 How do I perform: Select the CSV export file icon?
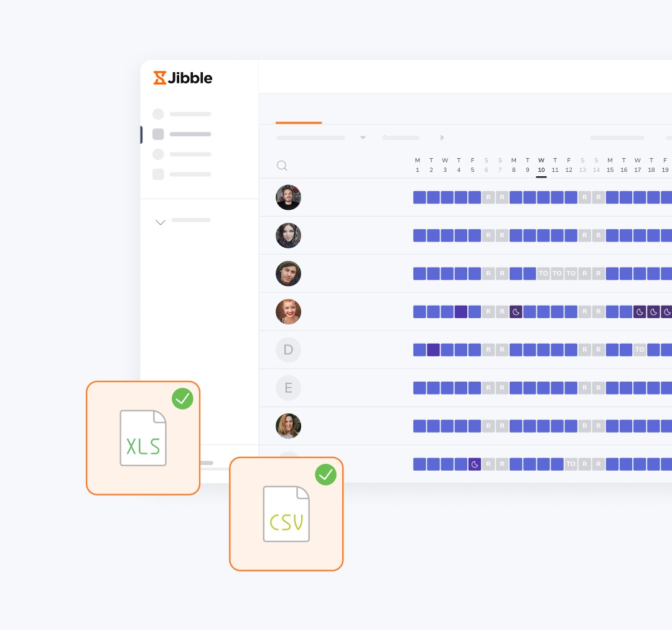point(286,514)
